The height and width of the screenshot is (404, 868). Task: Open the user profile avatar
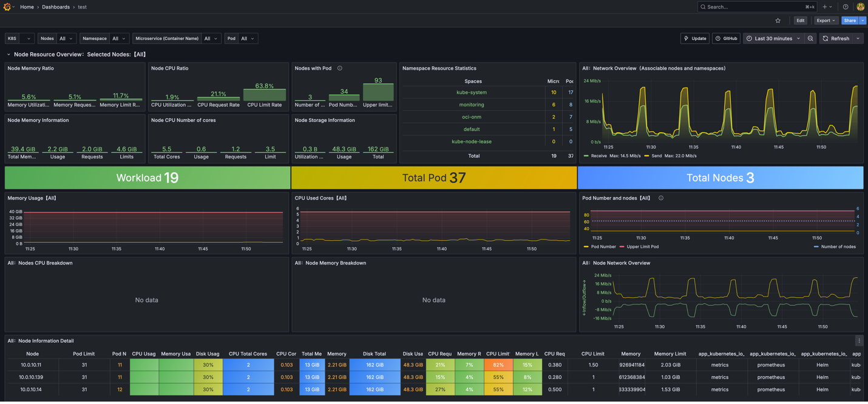point(860,7)
